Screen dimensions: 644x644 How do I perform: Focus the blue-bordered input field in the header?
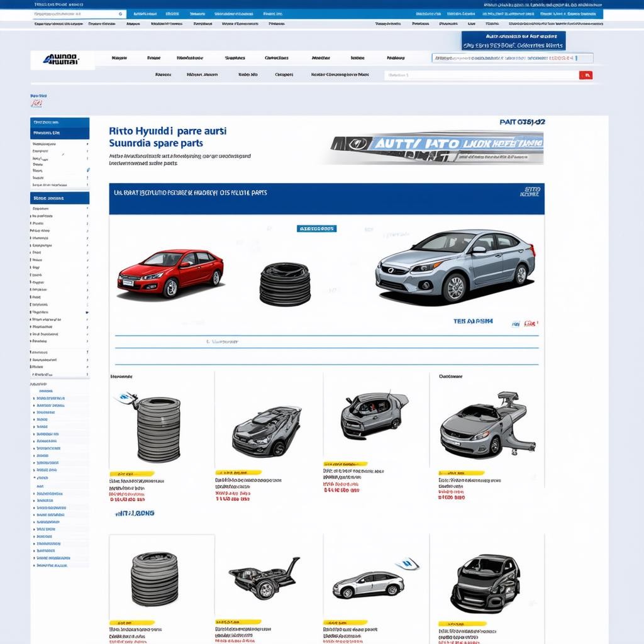512,58
